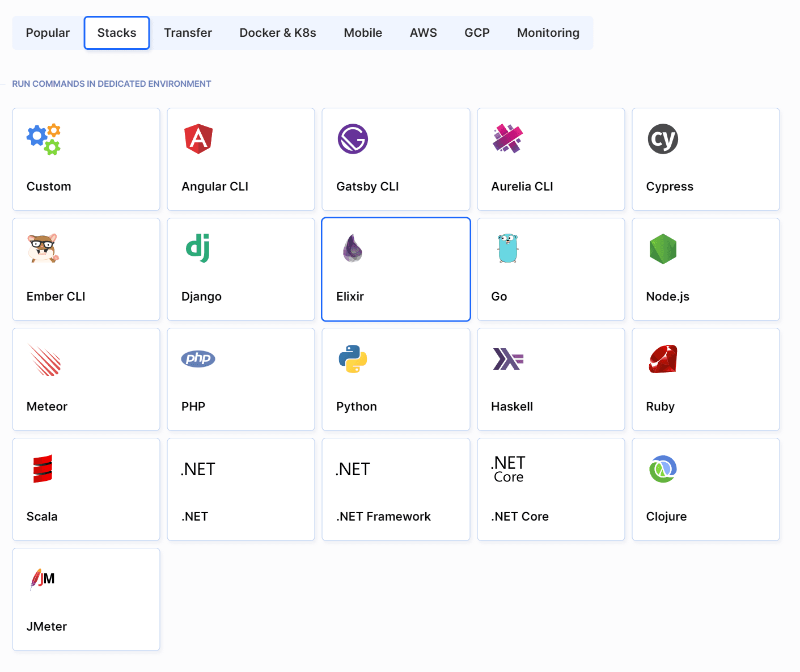Click the Haskell card label

pos(511,407)
